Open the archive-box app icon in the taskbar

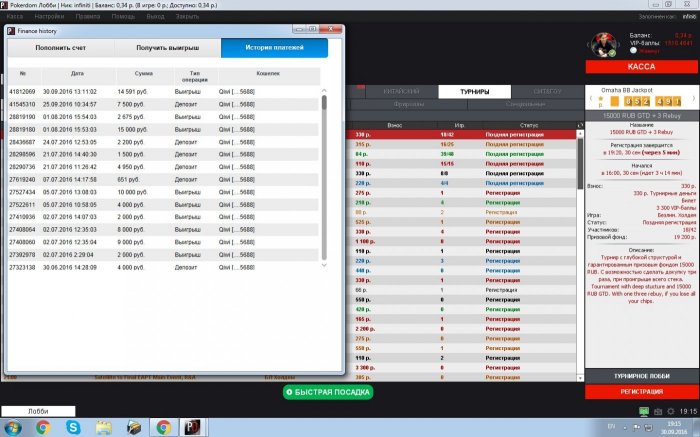134,427
